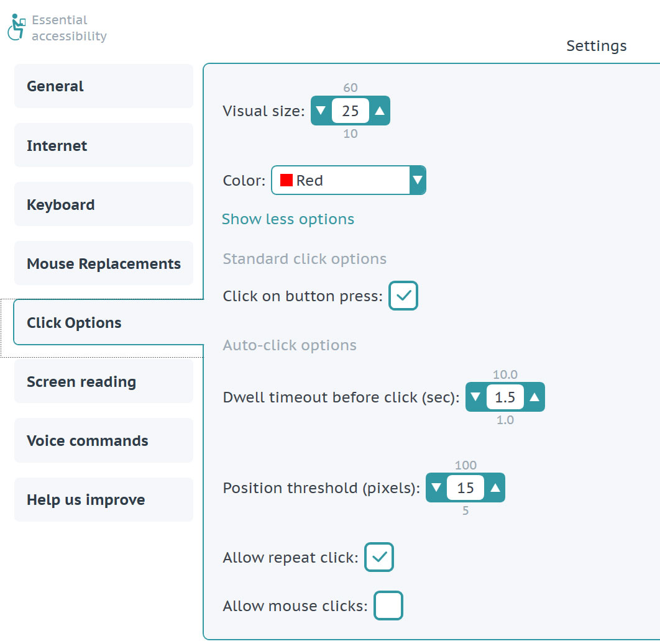Screen dimensions: 660x644
Task: Open the Color dropdown arrow
Action: pos(418,180)
